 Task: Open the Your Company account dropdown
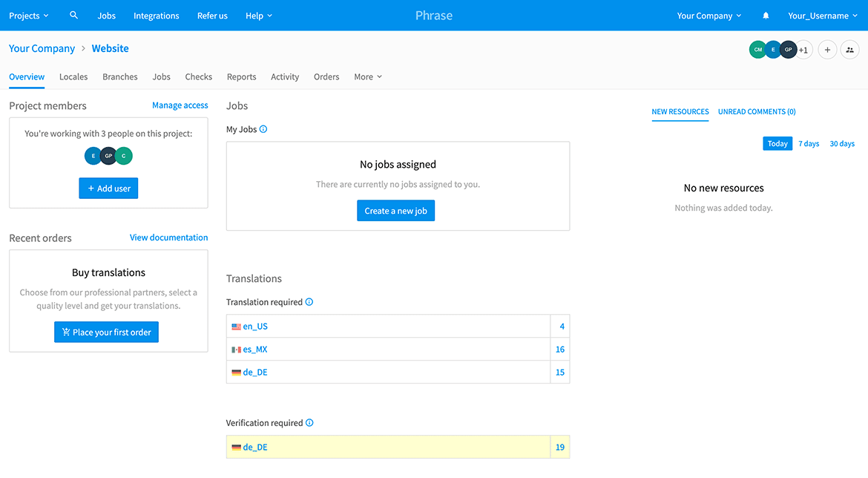click(x=708, y=16)
